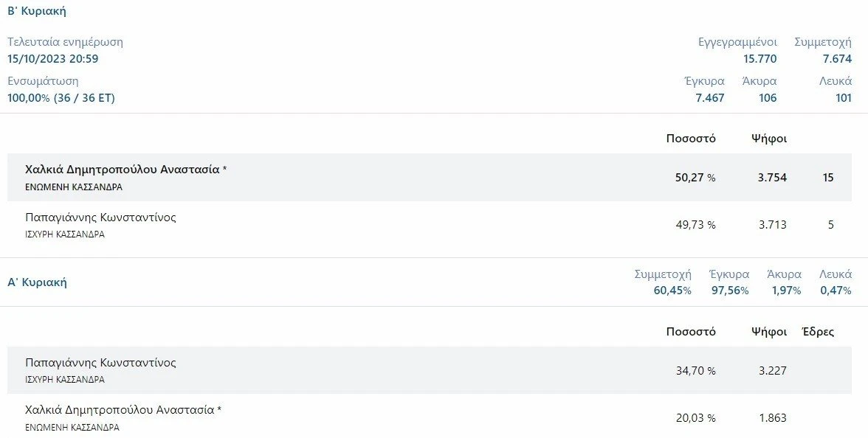Click the Έδρες column header
This screenshot has width=868, height=438.
[818, 331]
